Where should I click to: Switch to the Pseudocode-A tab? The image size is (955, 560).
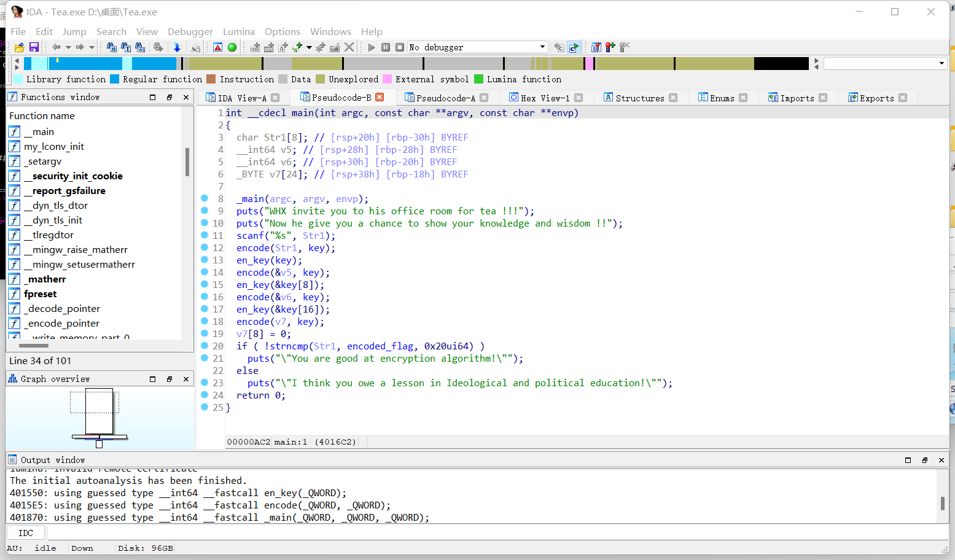click(445, 98)
